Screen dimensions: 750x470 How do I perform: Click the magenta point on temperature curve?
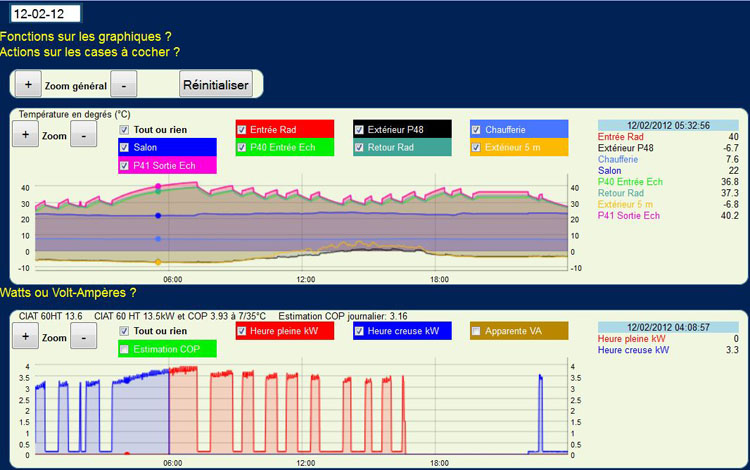coord(159,186)
